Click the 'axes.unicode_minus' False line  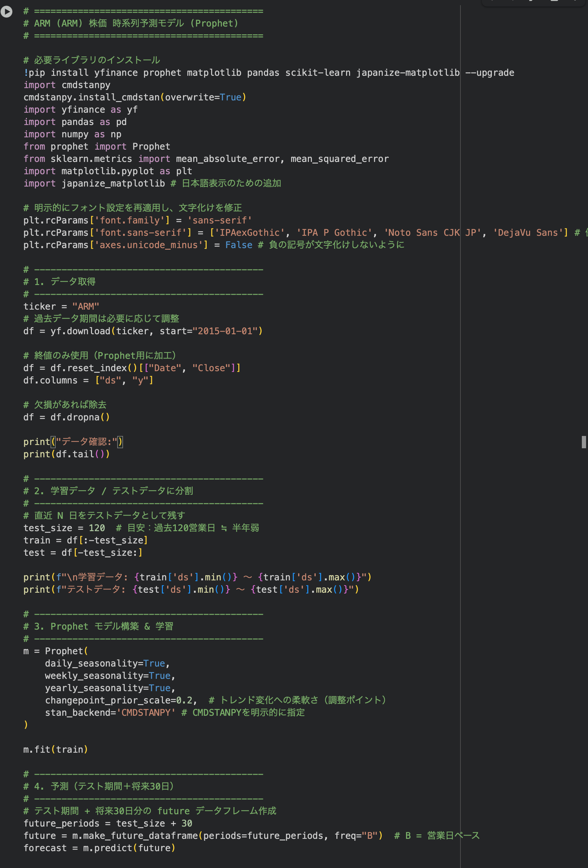pyautogui.click(x=214, y=245)
